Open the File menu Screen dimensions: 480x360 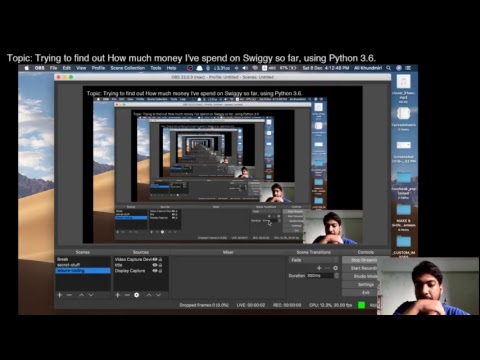tap(53, 68)
